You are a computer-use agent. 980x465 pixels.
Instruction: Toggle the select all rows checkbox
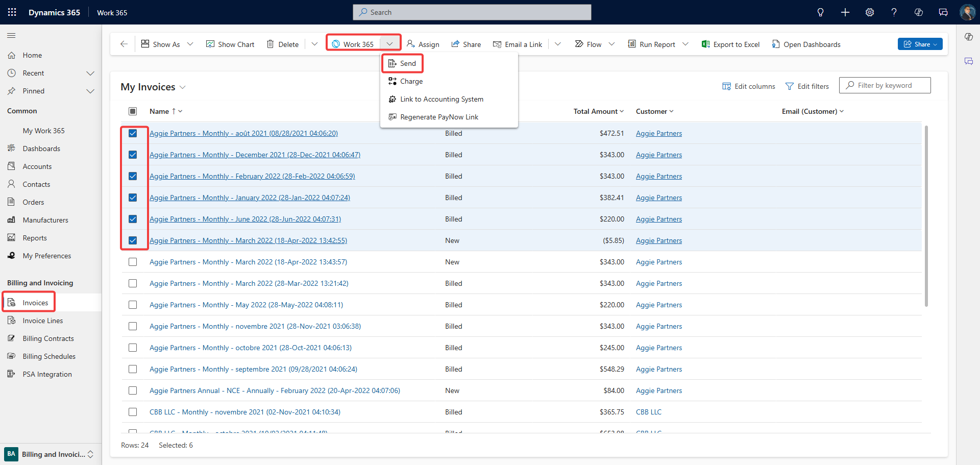click(x=133, y=111)
